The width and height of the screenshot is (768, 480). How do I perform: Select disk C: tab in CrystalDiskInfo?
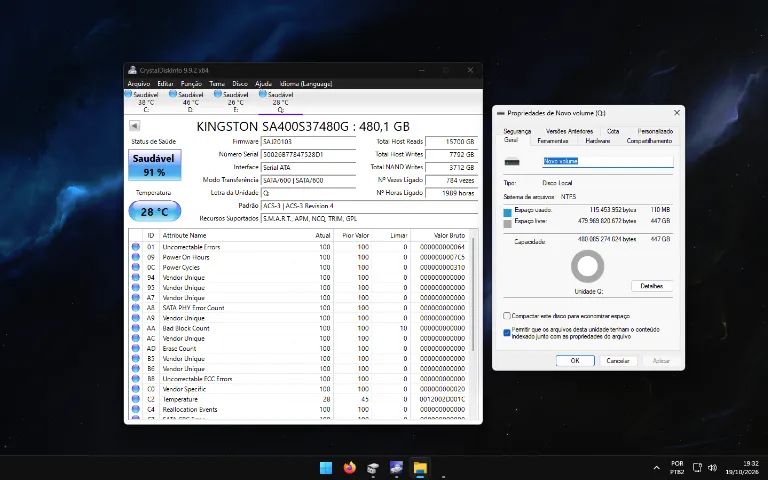click(145, 102)
